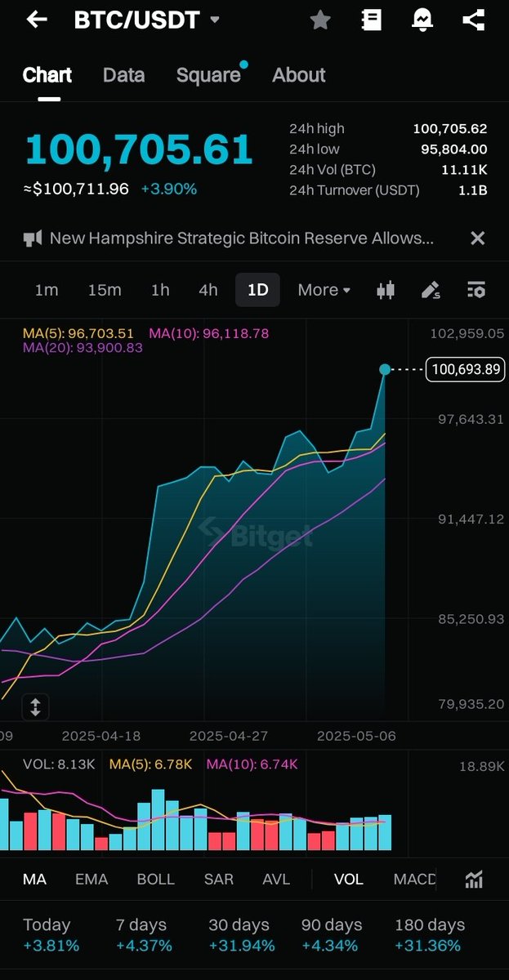Switch to the About tab

tap(299, 75)
